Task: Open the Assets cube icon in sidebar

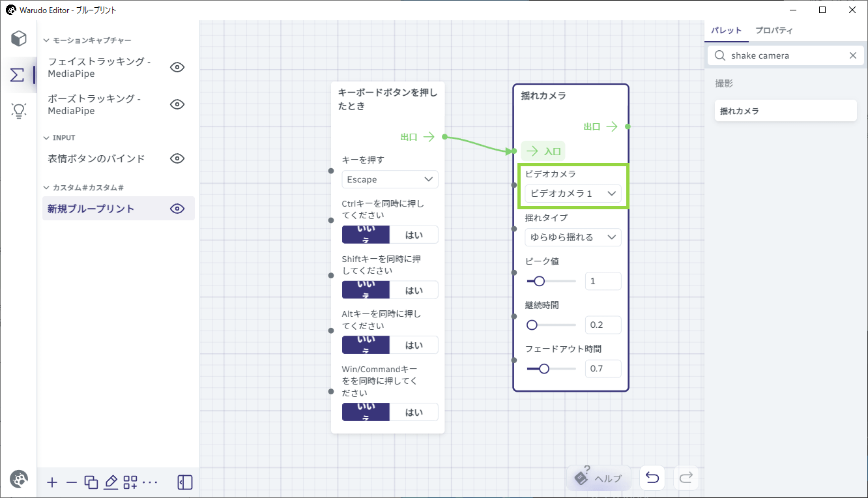Action: coord(19,38)
